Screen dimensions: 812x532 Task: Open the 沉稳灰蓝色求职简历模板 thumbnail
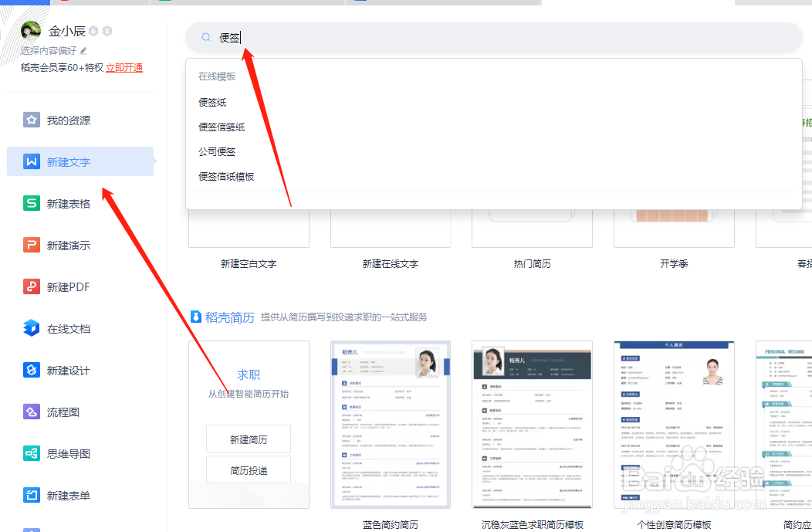[x=532, y=425]
